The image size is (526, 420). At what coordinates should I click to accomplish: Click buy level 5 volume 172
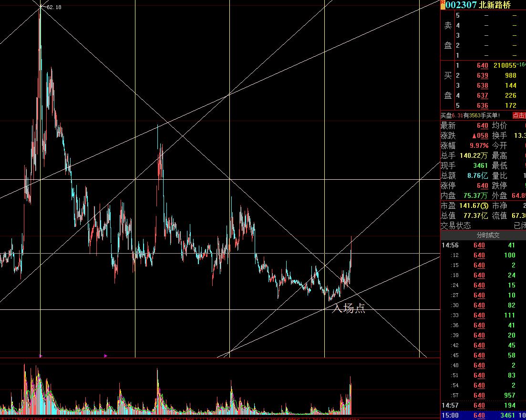tap(511, 105)
